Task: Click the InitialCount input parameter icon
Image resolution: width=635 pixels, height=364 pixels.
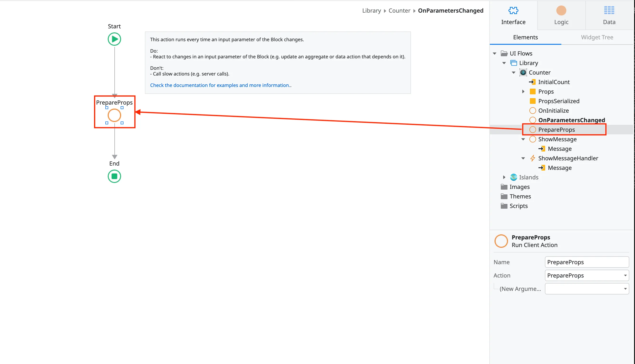Action: click(533, 82)
